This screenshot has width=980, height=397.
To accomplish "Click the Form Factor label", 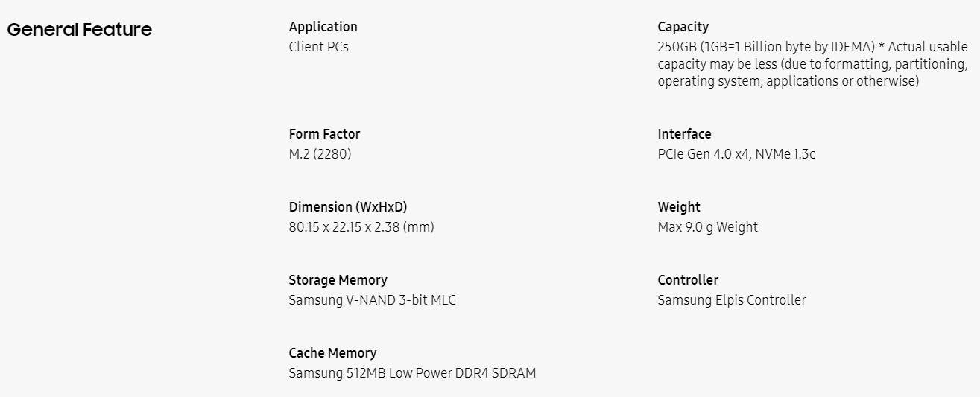I will pos(324,134).
